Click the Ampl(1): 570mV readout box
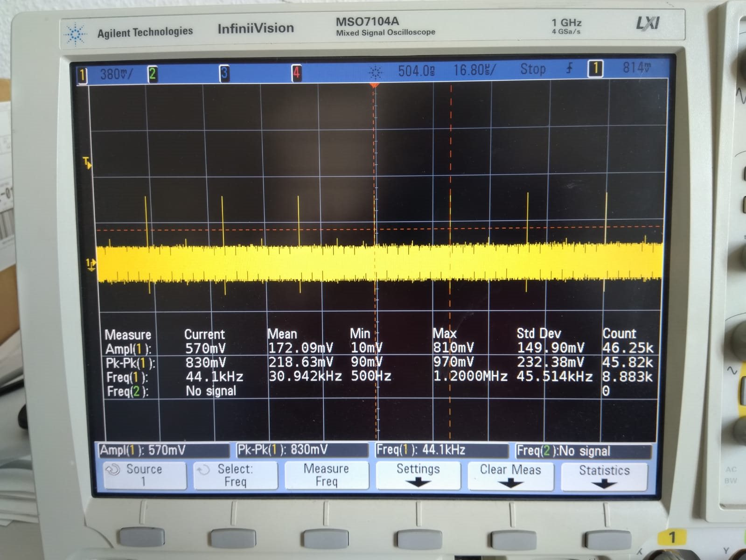 [164, 450]
